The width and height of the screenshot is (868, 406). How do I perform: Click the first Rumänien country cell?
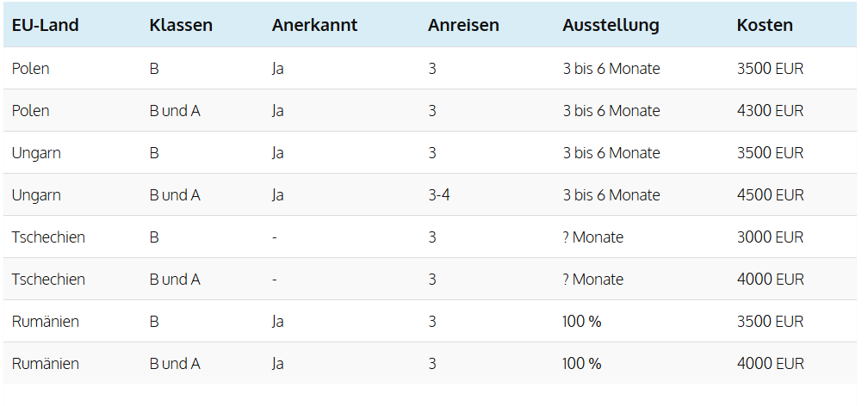click(46, 322)
